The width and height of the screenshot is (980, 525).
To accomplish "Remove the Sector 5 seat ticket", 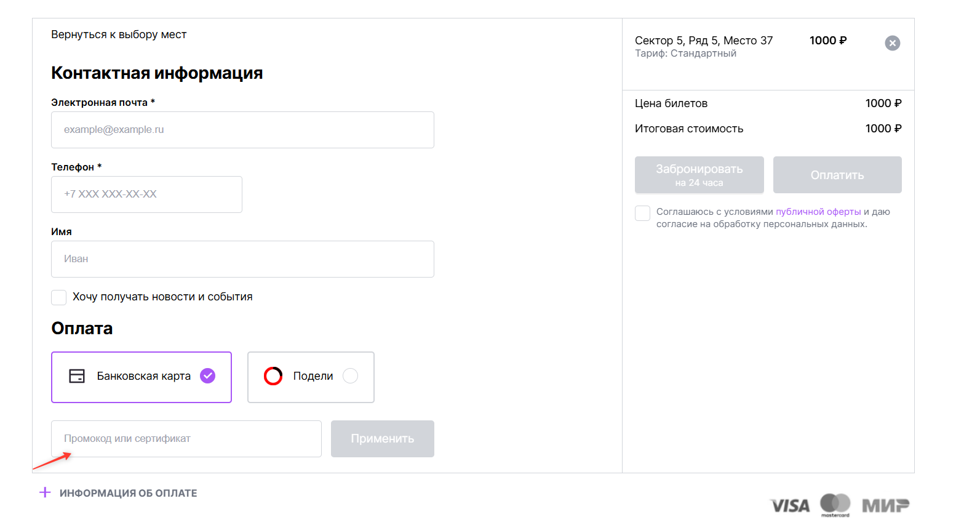I will [x=892, y=43].
